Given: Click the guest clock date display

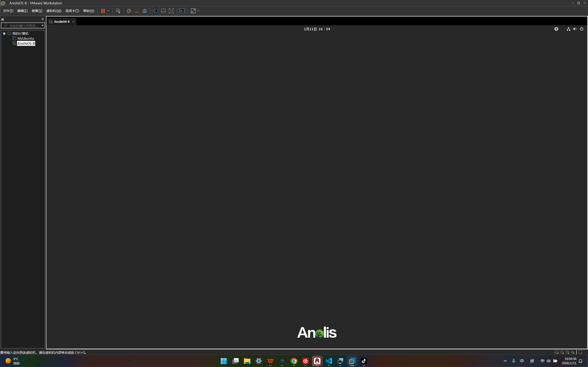Looking at the screenshot, I should click(317, 29).
